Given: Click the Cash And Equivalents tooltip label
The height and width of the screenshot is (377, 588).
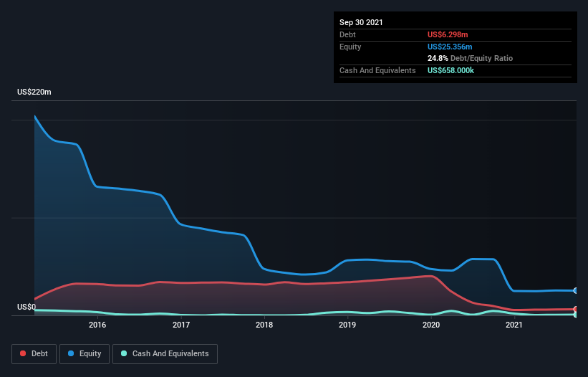Looking at the screenshot, I should (377, 70).
